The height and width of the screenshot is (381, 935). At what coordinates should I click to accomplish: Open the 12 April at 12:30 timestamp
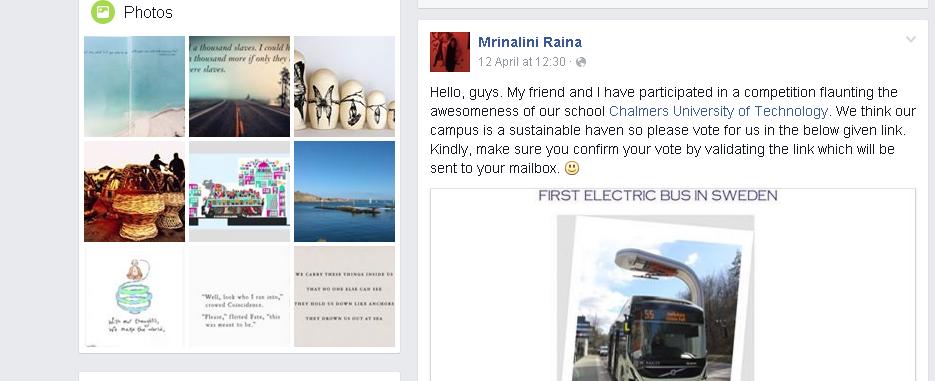[522, 62]
